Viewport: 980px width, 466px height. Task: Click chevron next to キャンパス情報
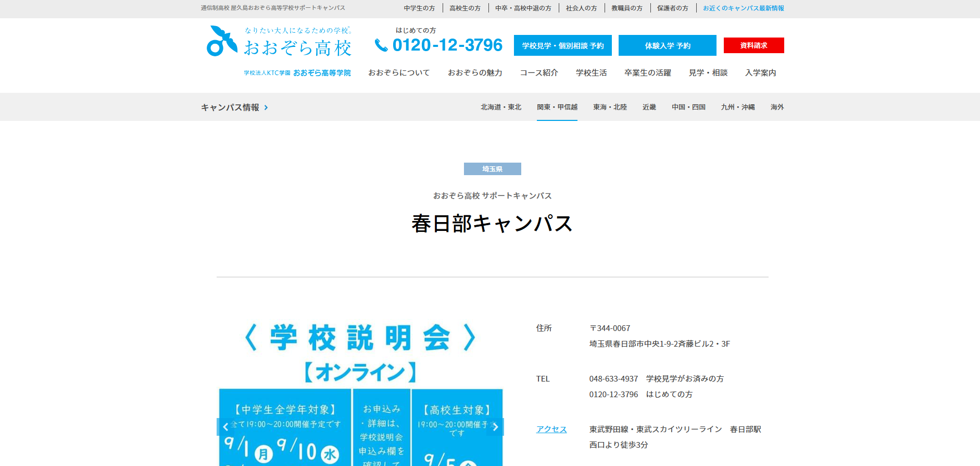(x=266, y=107)
